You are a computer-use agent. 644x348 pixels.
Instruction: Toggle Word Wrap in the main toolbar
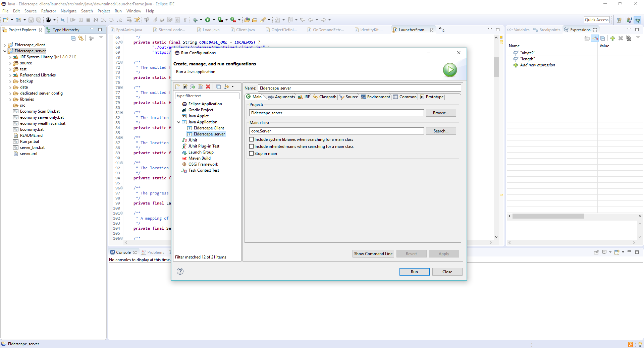click(170, 20)
